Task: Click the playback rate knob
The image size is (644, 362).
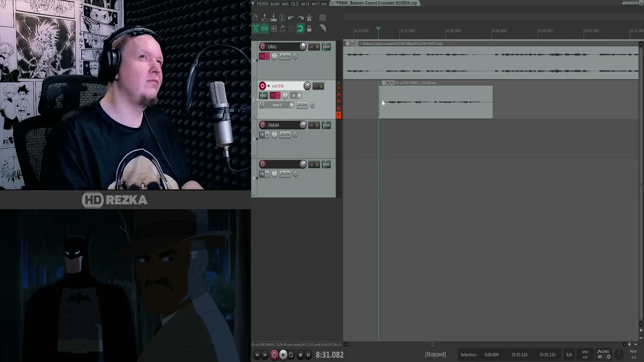Action: tap(620, 354)
